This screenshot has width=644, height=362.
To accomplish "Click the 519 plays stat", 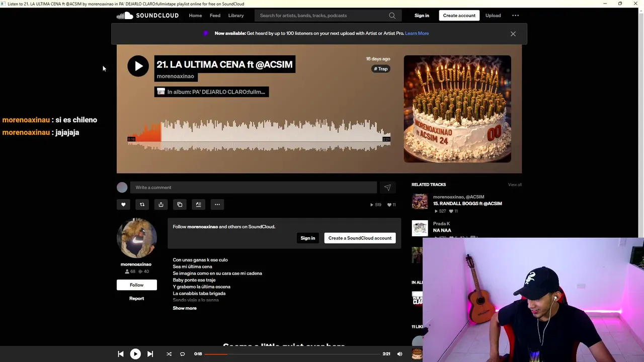I will [x=376, y=205].
